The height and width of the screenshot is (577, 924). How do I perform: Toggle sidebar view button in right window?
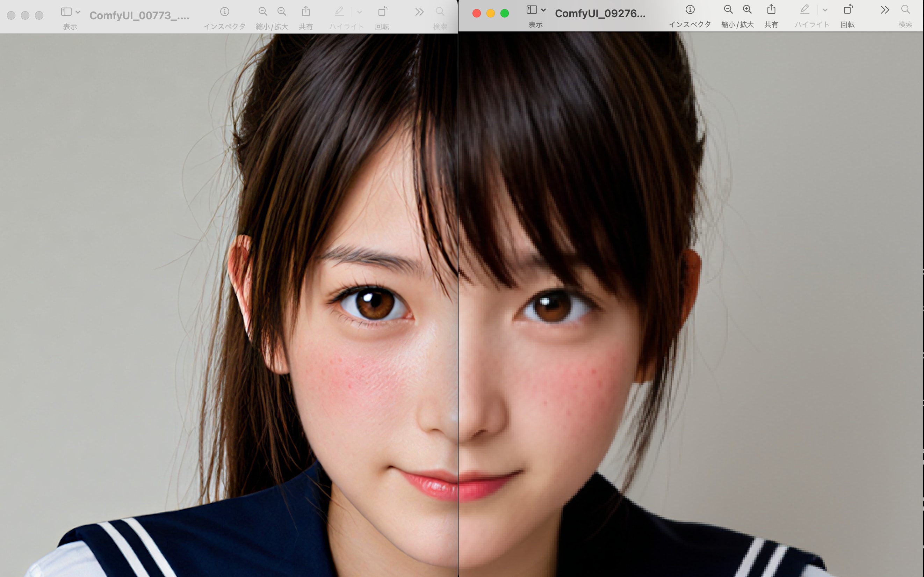(x=532, y=9)
